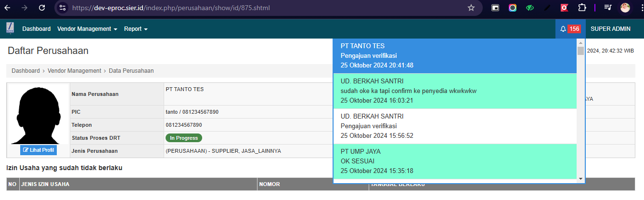Click the Lihat Profil button
This screenshot has height=200, width=644.
pyautogui.click(x=39, y=150)
